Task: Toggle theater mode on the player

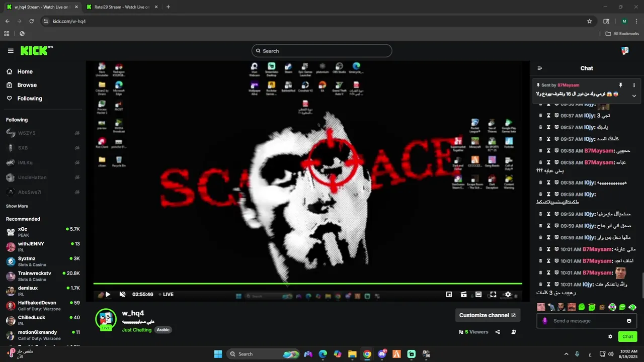Action: pyautogui.click(x=478, y=295)
